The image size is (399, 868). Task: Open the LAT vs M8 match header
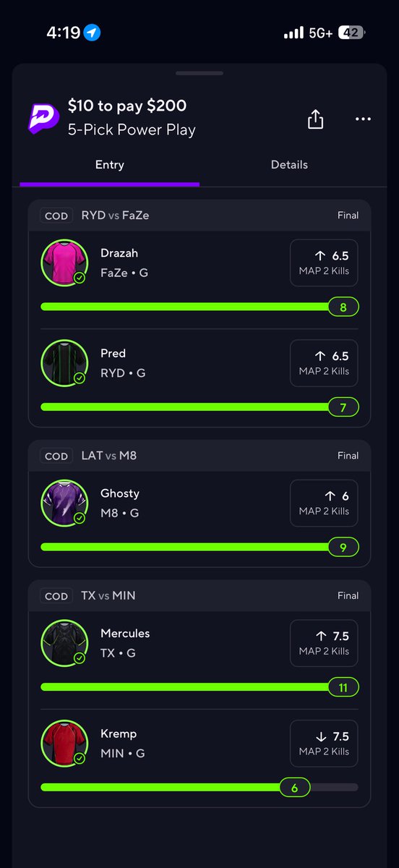click(x=199, y=456)
